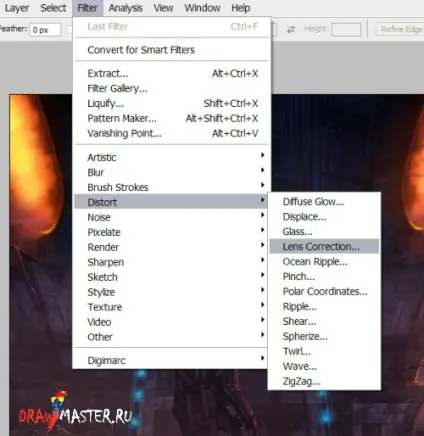The width and height of the screenshot is (424, 436).
Task: Click the swap width and height arrows icon
Action: tap(291, 29)
